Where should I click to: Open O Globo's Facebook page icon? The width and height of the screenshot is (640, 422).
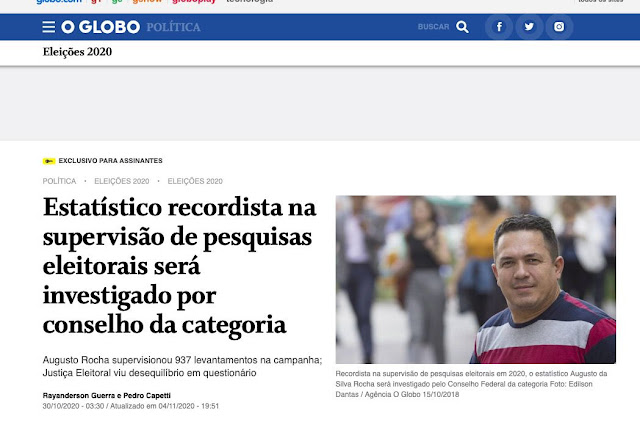coord(499,27)
